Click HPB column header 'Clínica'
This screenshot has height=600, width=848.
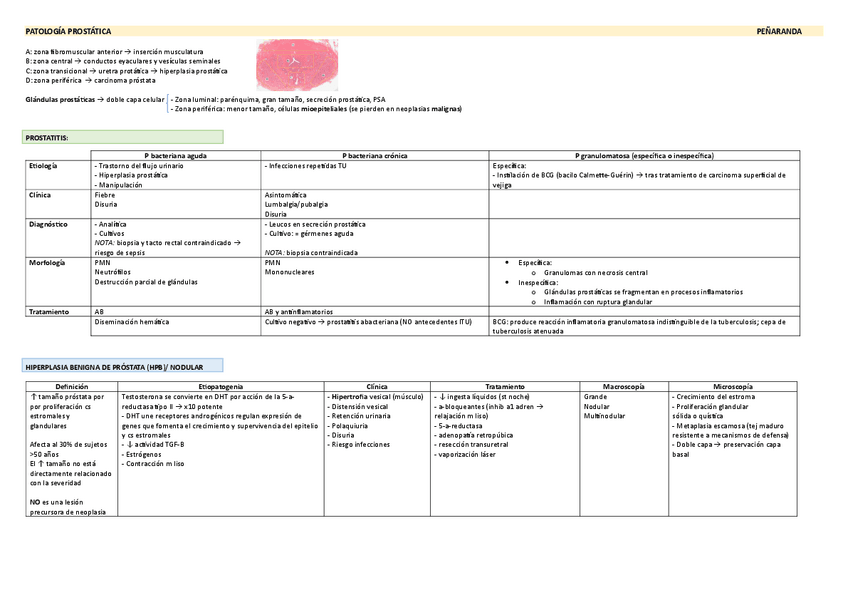click(377, 387)
